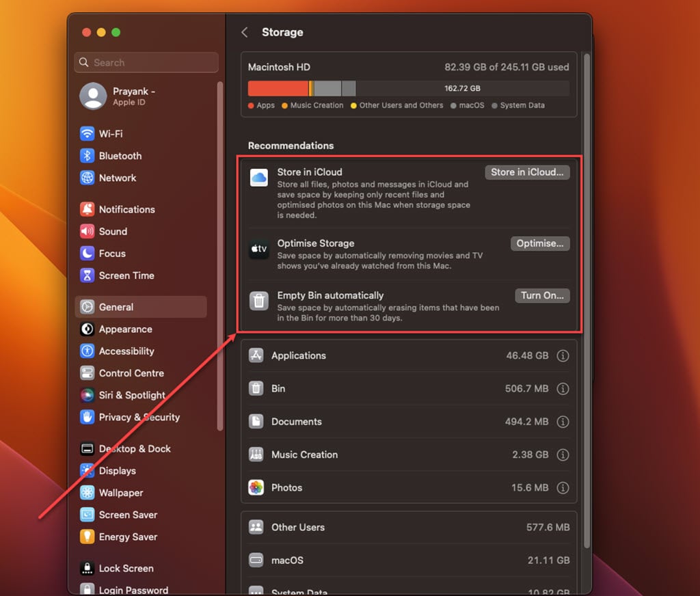Open Screen Time hourglass icon
Screen dimensions: 700x596
click(x=87, y=275)
